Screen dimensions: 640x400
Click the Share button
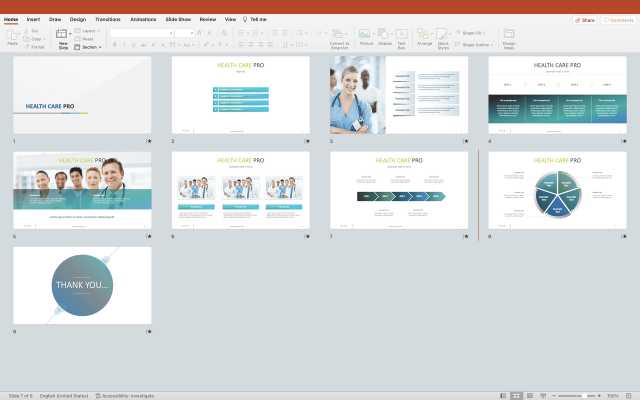click(585, 19)
